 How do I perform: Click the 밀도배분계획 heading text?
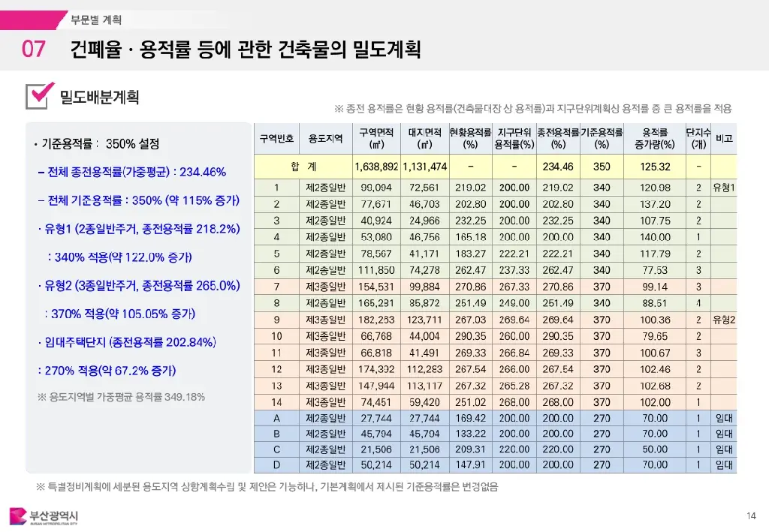pyautogui.click(x=99, y=97)
